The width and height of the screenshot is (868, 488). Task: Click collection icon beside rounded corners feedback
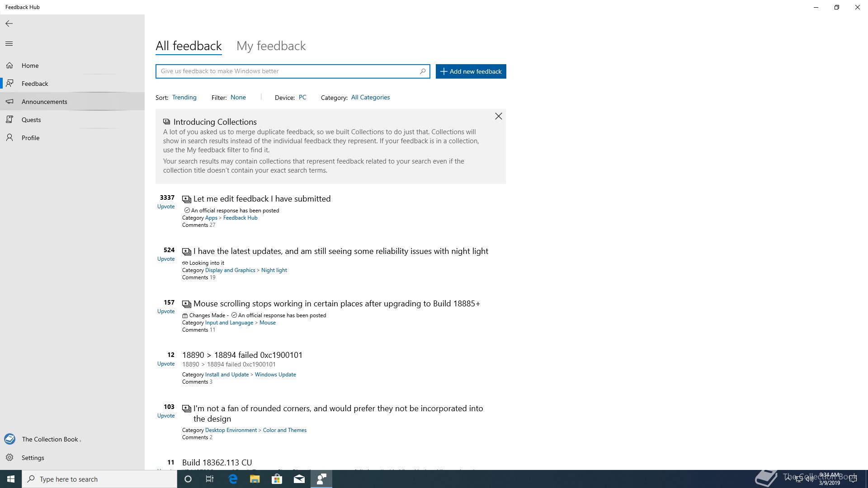187,408
